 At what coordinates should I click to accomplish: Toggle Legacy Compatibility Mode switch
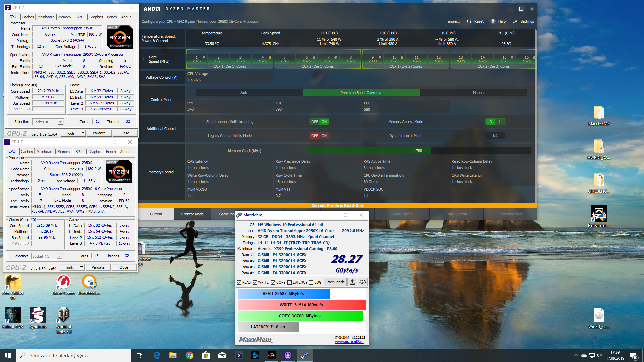coord(319,136)
